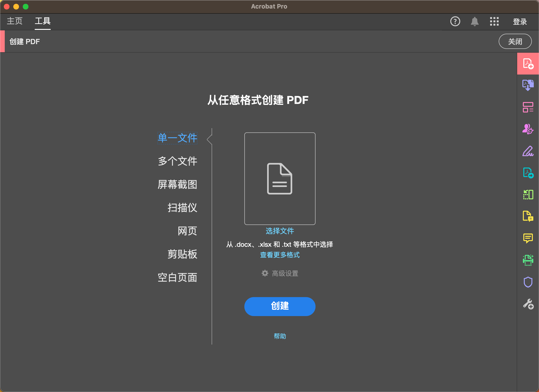Viewport: 539px width, 392px height.
Task: Open the 帮助 link
Action: coord(280,336)
